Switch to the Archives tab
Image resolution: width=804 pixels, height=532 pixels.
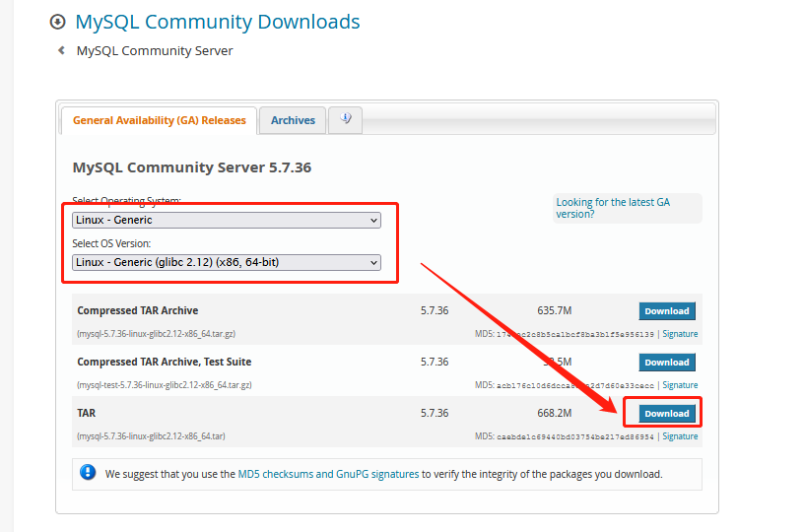(293, 120)
